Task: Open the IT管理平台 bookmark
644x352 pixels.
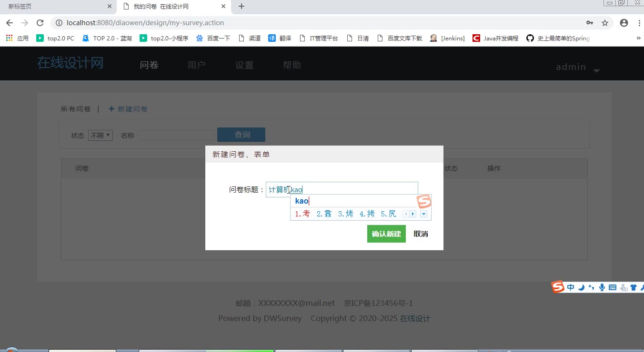Action: (x=319, y=38)
